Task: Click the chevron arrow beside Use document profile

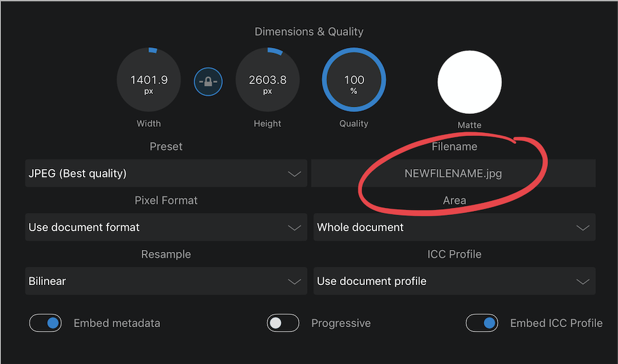Action: (x=582, y=282)
